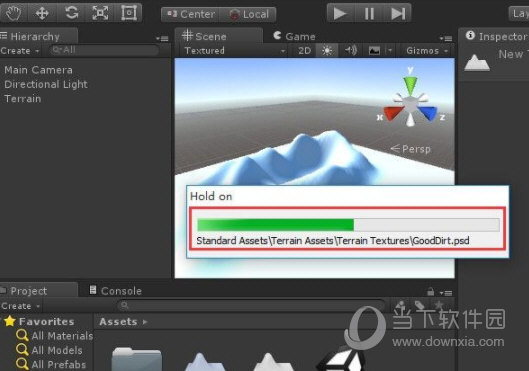Save search star icon in Project
This screenshot has width=529, height=371.
tap(439, 305)
